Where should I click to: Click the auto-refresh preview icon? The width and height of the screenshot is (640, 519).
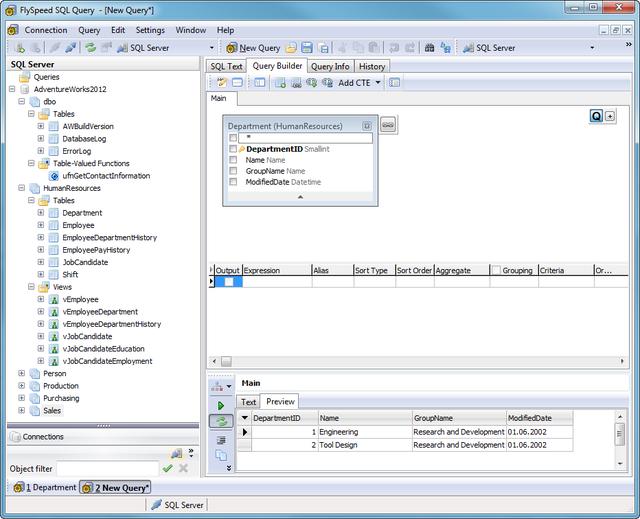click(220, 422)
